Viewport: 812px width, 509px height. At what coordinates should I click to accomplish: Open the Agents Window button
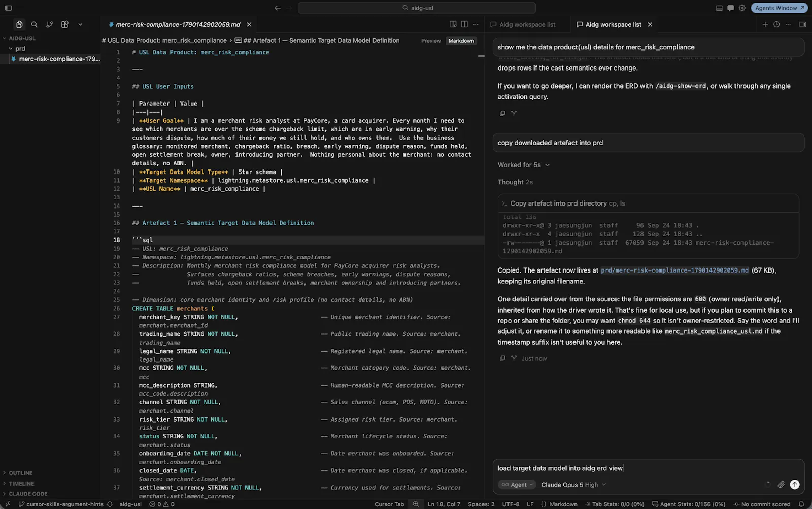[779, 8]
